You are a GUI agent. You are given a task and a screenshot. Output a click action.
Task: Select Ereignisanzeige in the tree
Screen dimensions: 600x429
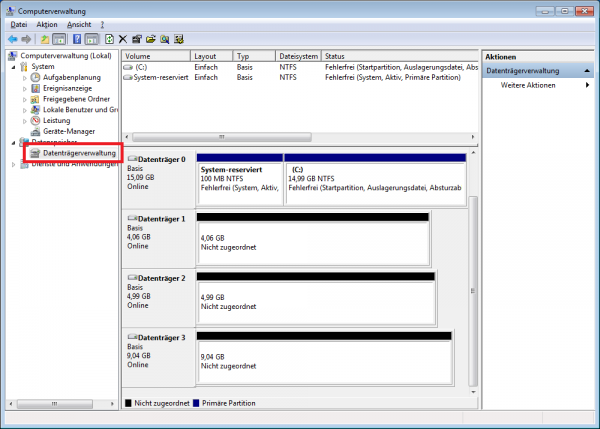[67, 88]
